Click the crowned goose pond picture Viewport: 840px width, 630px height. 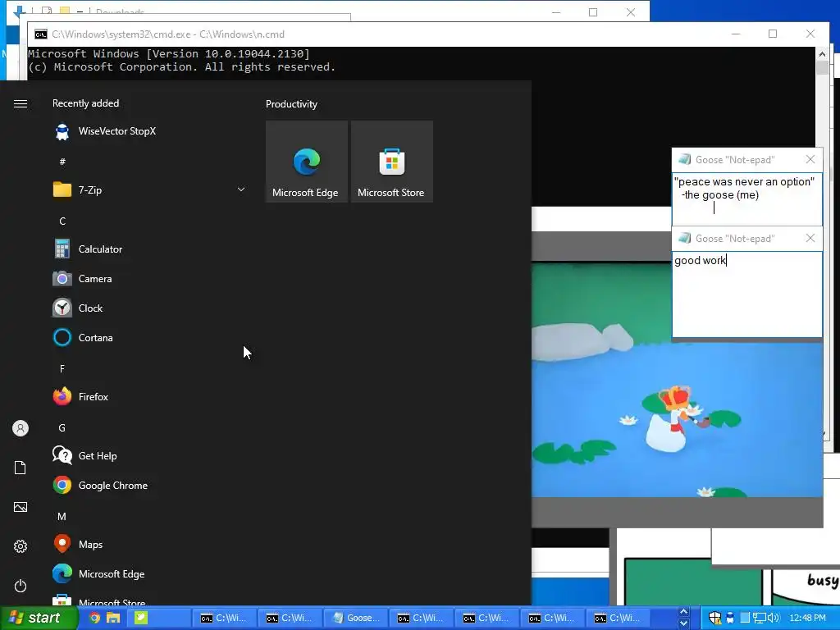tap(677, 379)
